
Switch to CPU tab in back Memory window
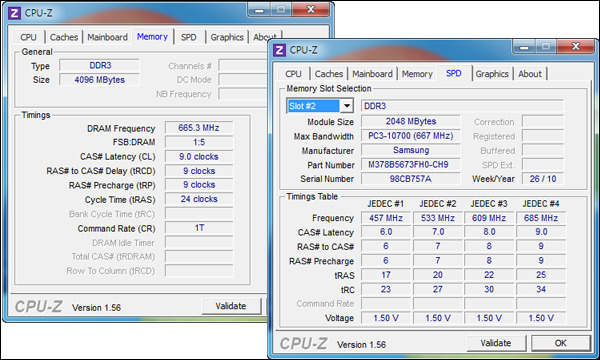pos(28,37)
